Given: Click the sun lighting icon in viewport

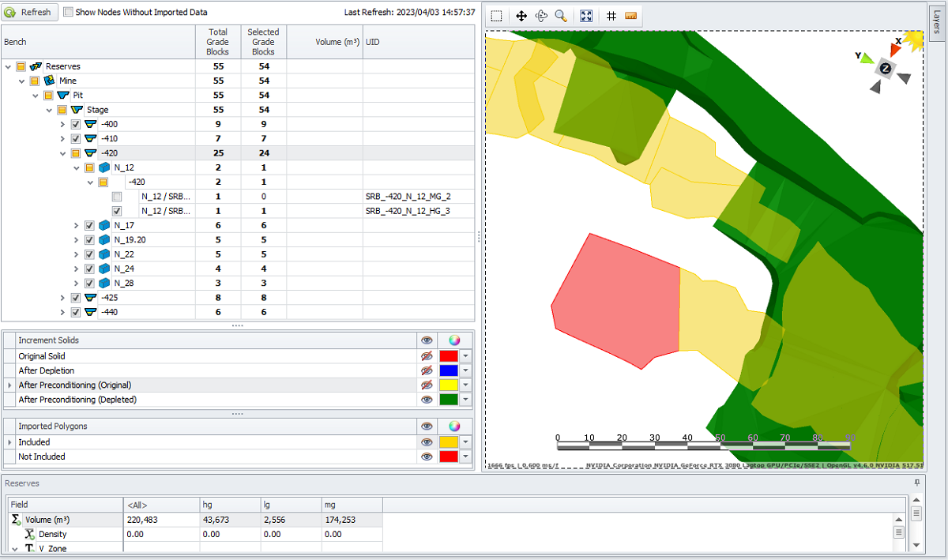Looking at the screenshot, I should (914, 39).
